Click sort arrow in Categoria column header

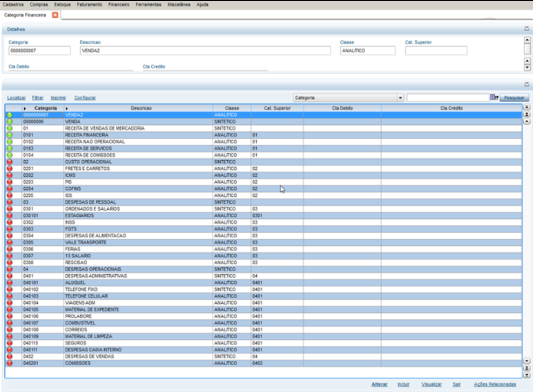(25, 108)
